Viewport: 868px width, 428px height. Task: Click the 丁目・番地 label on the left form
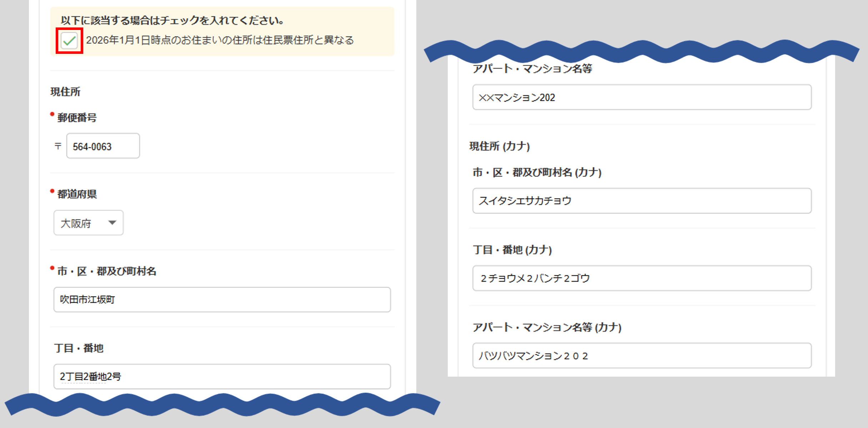(79, 348)
